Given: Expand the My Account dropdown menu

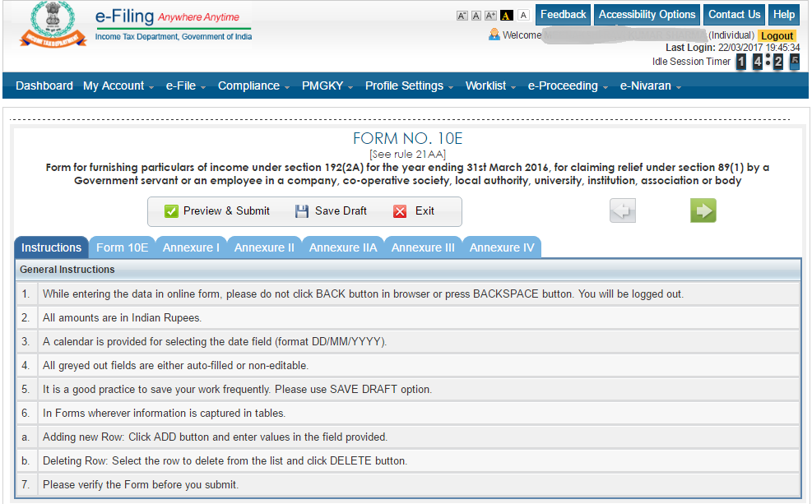Looking at the screenshot, I should point(118,86).
